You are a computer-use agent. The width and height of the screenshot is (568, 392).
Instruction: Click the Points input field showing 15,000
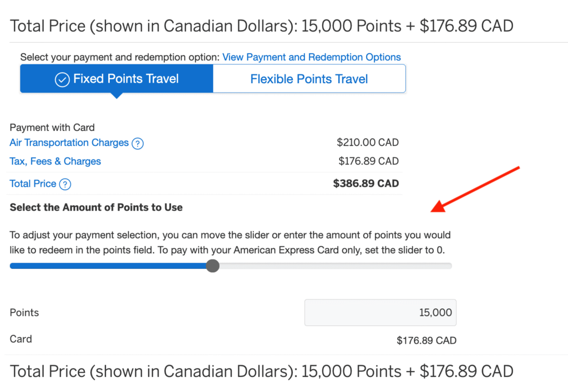click(x=380, y=312)
